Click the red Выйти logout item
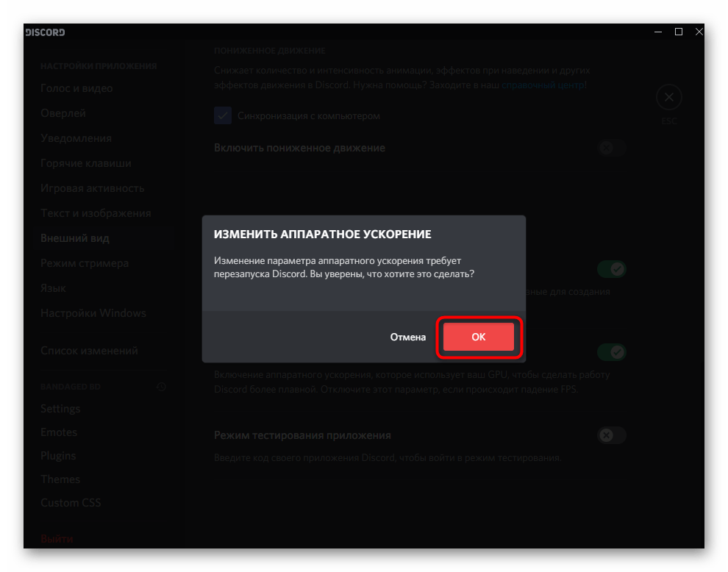Viewport: 728px width, 572px height. [x=57, y=539]
